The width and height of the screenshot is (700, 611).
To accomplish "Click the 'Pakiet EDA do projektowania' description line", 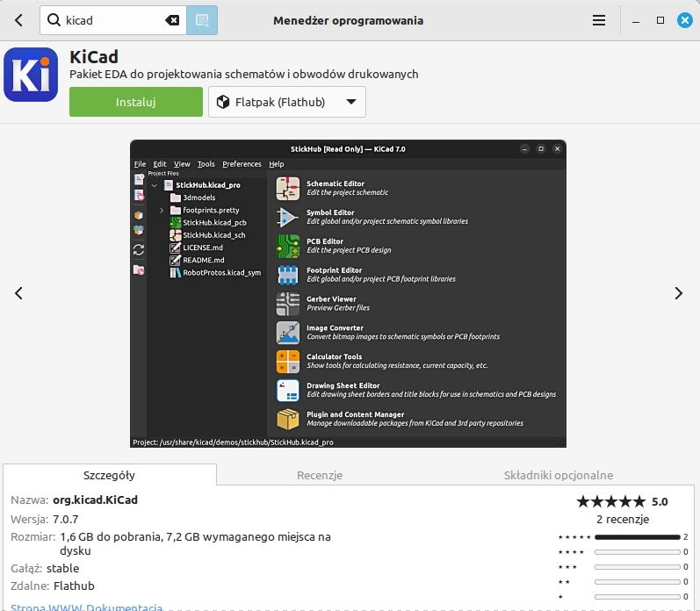I will click(244, 74).
